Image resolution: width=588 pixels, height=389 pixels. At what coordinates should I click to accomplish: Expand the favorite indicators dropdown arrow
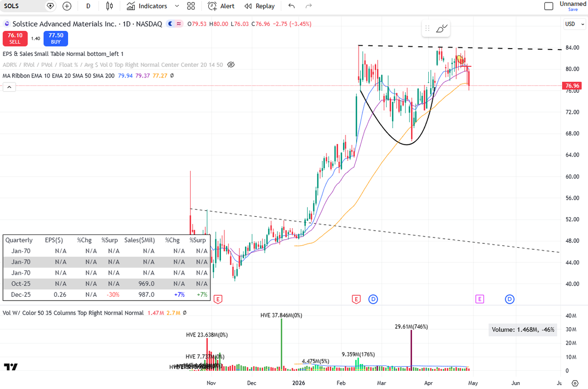tap(177, 6)
